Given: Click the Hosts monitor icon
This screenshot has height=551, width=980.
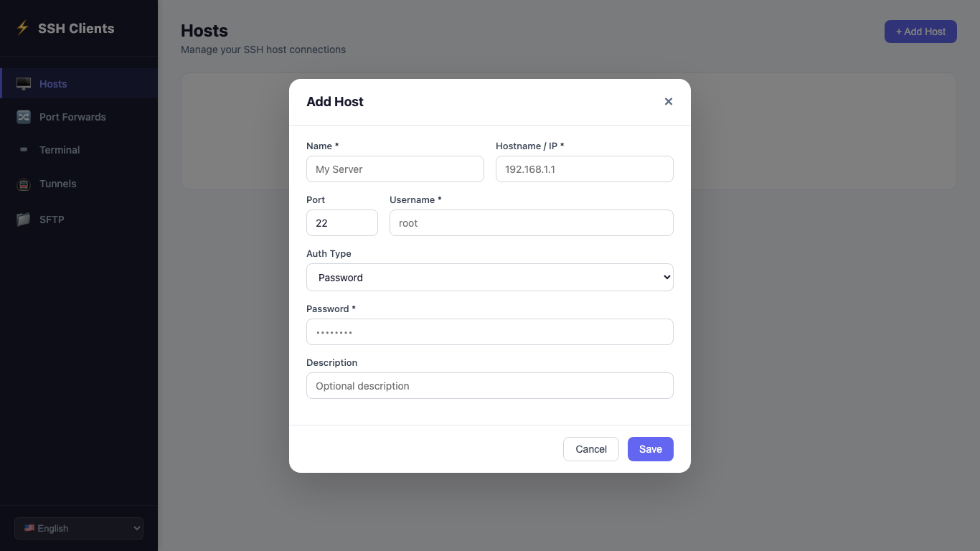Looking at the screenshot, I should tap(24, 84).
